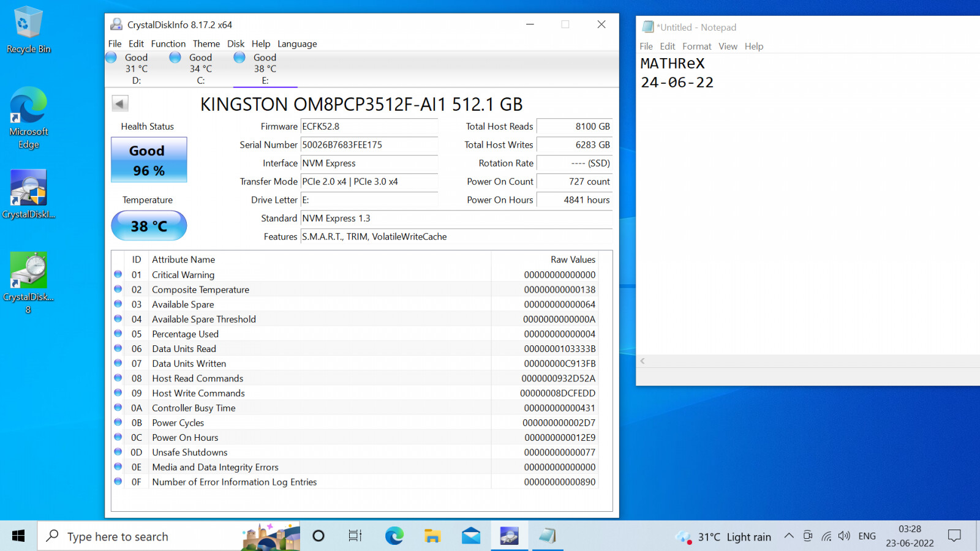980x551 pixels.
Task: Click the 38 °C temperature button
Action: point(149,226)
